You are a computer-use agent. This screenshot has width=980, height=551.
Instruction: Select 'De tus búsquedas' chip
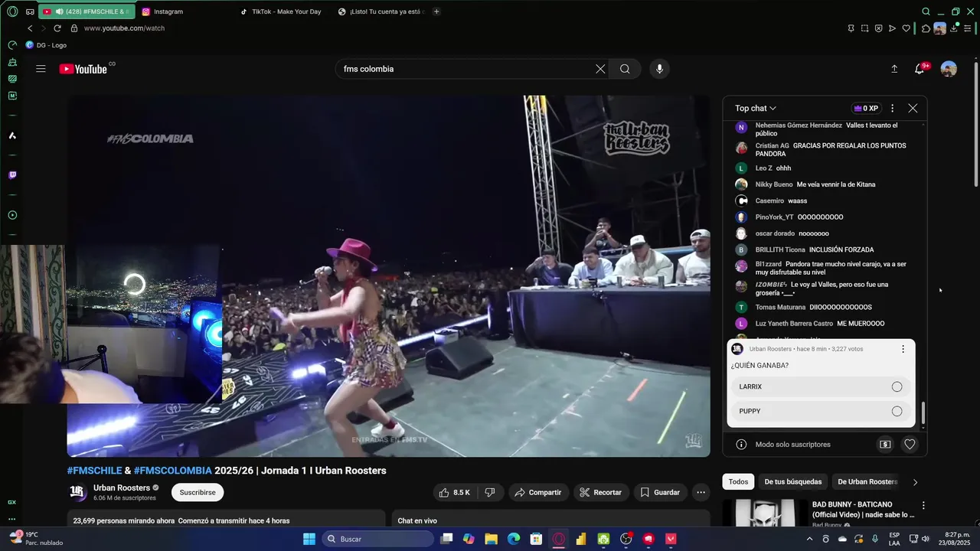[792, 482]
